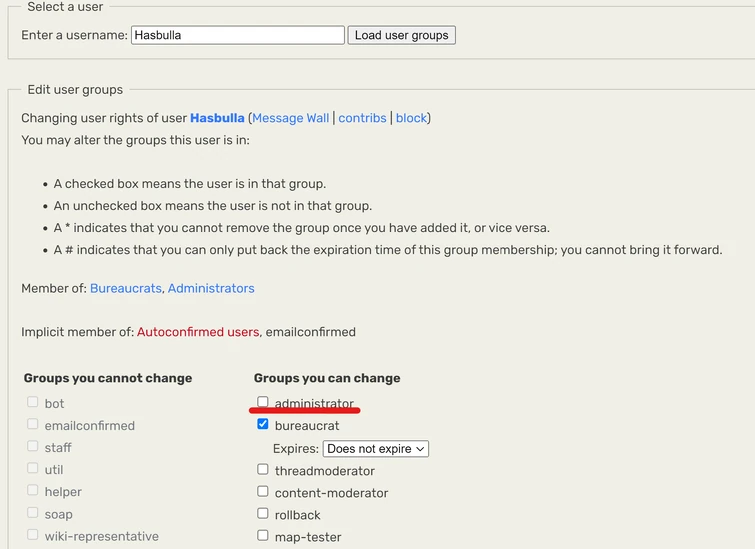Click the disabled bot checkbox
Image resolution: width=755 pixels, height=549 pixels.
[x=33, y=402]
